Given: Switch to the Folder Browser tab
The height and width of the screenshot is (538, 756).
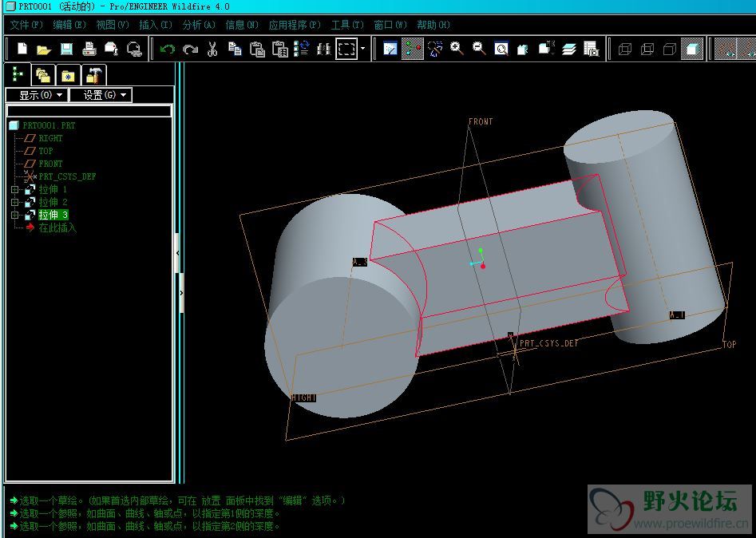Looking at the screenshot, I should (43, 76).
